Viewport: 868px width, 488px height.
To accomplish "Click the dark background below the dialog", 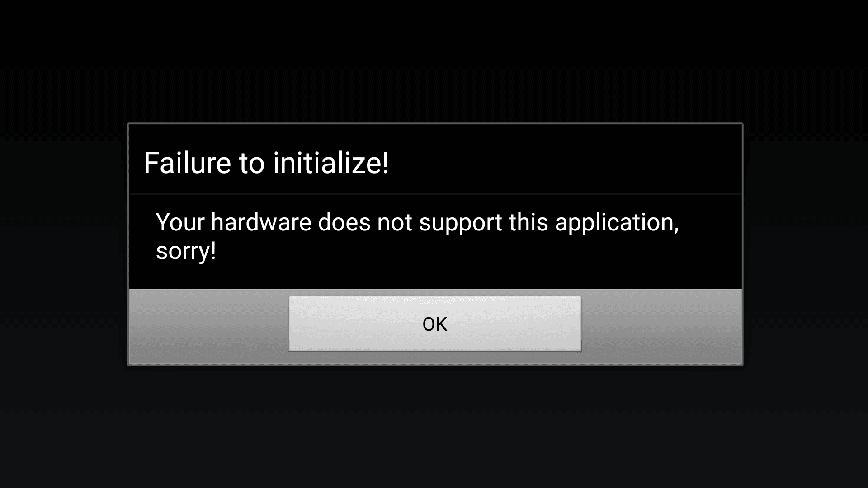I will tap(434, 427).
